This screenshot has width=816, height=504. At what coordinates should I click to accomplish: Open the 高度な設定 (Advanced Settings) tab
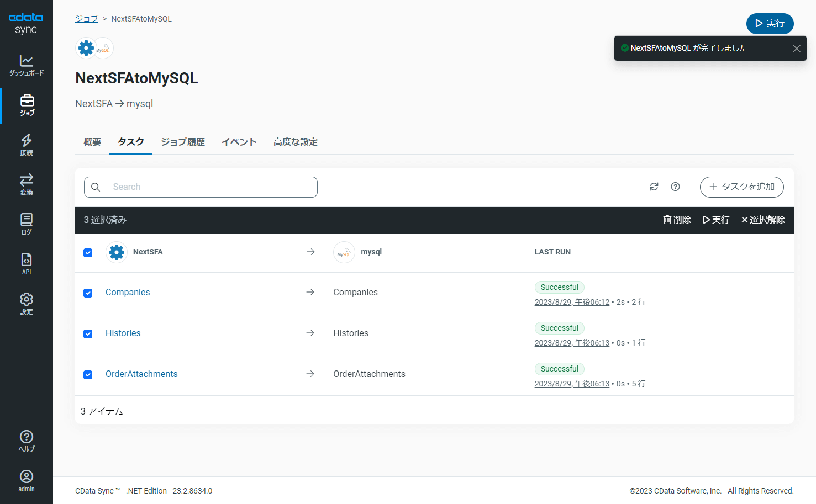pyautogui.click(x=296, y=142)
